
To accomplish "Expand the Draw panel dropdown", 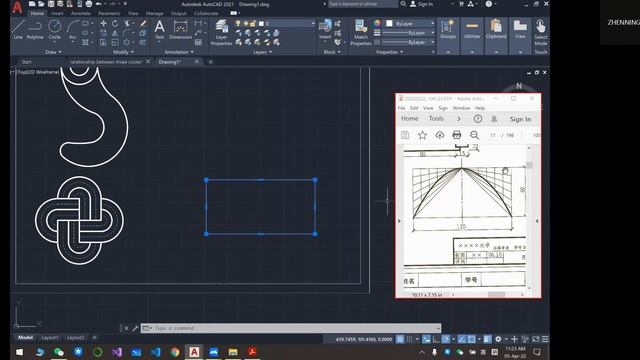I will point(53,52).
